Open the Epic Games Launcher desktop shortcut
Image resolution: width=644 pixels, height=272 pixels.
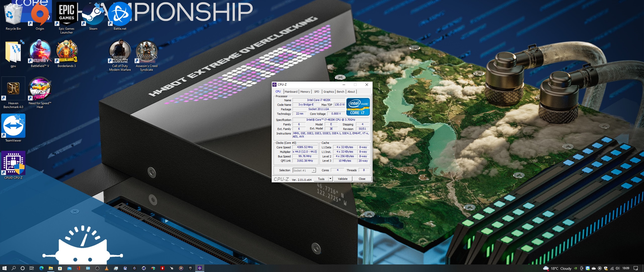click(x=66, y=18)
